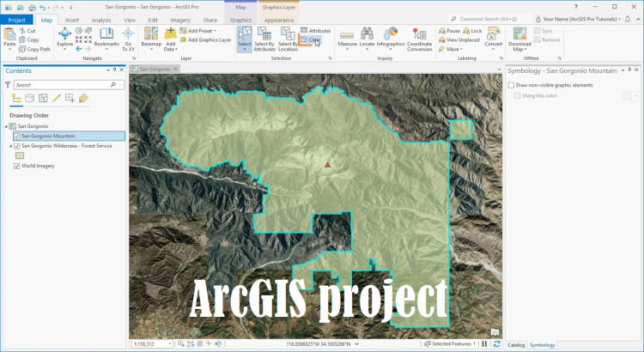
Task: Switch to List By Selection view
Action: [43, 98]
